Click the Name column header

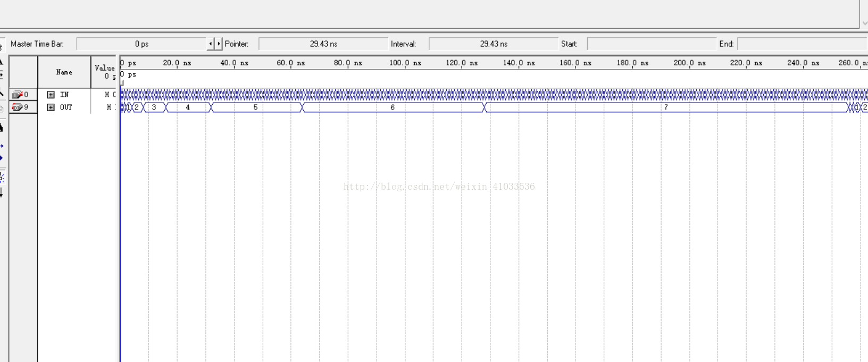(x=64, y=72)
